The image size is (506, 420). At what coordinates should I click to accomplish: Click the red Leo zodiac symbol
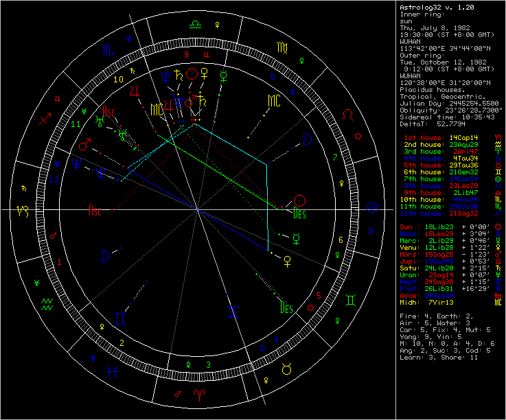click(x=348, y=115)
